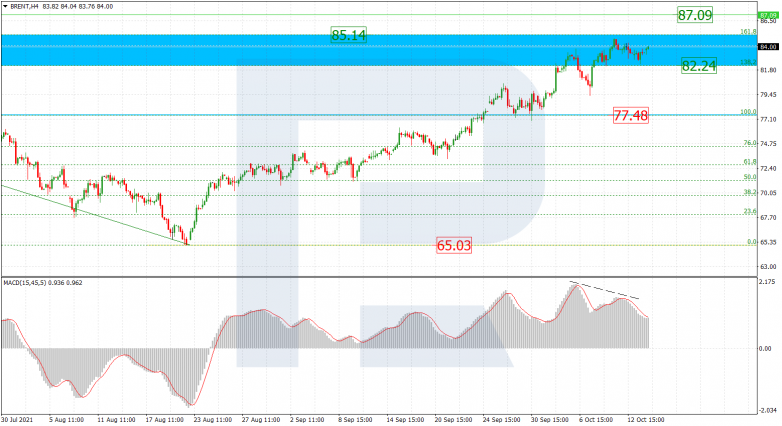Click the current price tag 84.00 on axis

tap(768, 47)
